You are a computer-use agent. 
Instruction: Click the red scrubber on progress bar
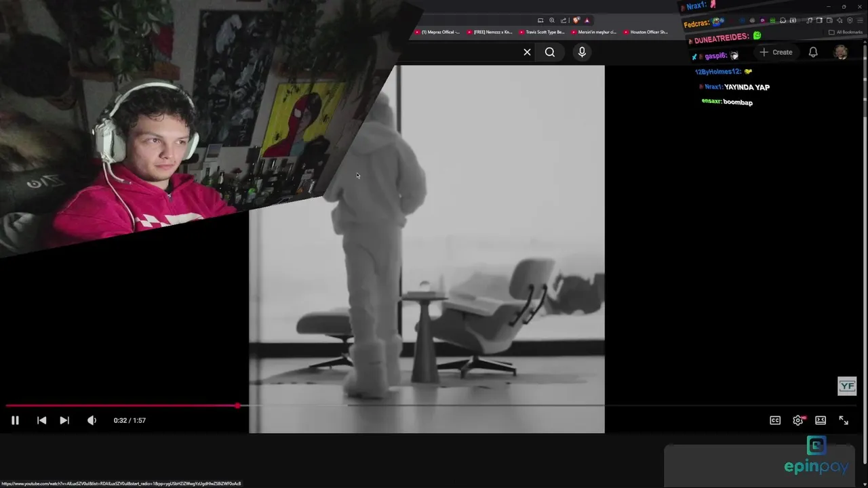click(237, 406)
